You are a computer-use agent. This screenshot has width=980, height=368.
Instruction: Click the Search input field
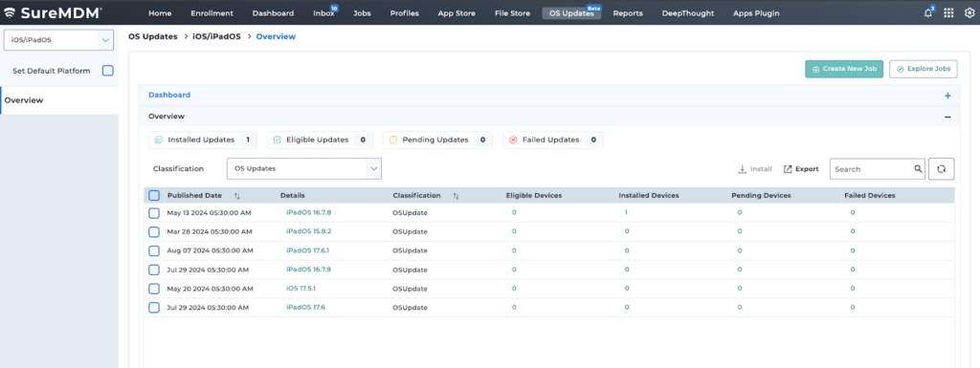tap(871, 168)
